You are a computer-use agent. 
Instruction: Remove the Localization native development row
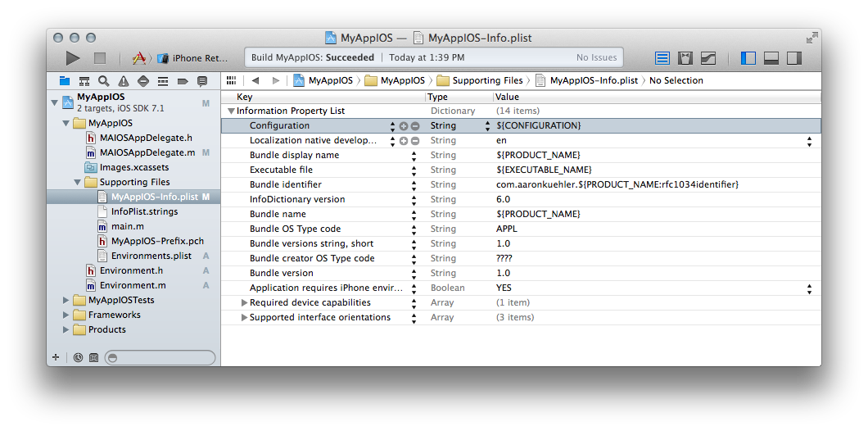click(414, 141)
